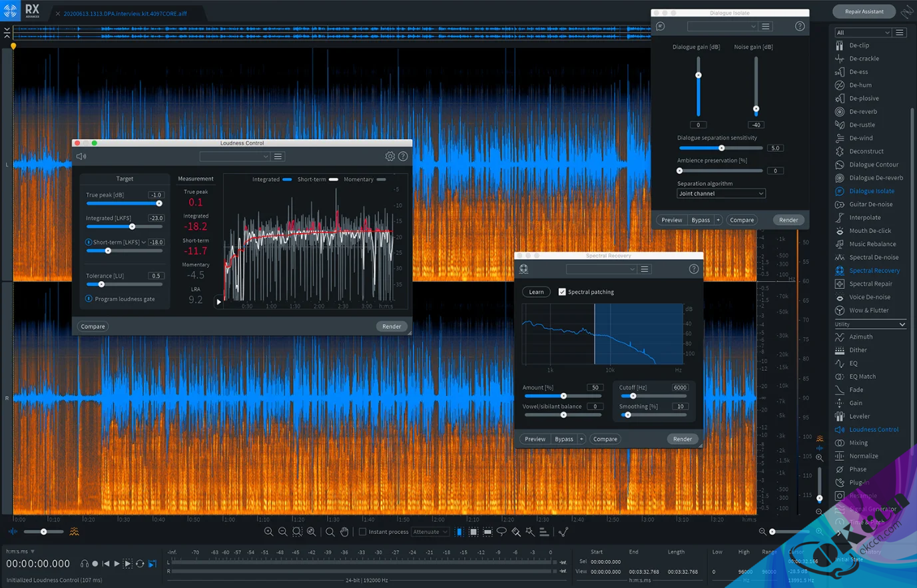The height and width of the screenshot is (588, 917).
Task: Toggle loop playback in the transport
Action: point(140,564)
